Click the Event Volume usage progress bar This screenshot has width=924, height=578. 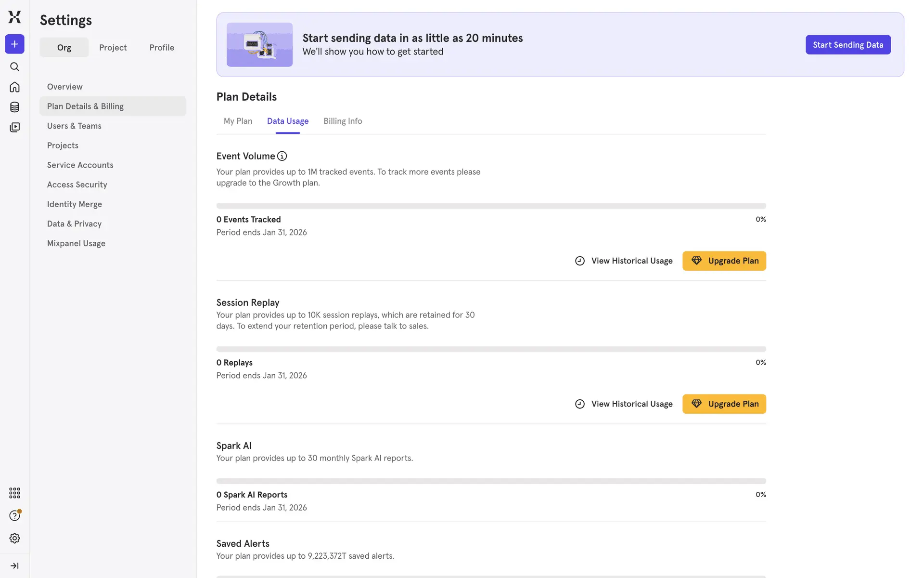click(x=491, y=206)
